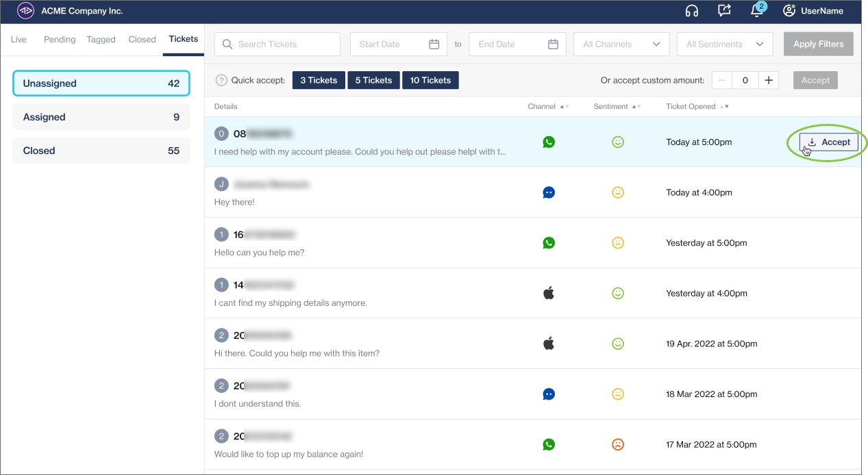Sort tickets by Sentiment column

(x=636, y=107)
